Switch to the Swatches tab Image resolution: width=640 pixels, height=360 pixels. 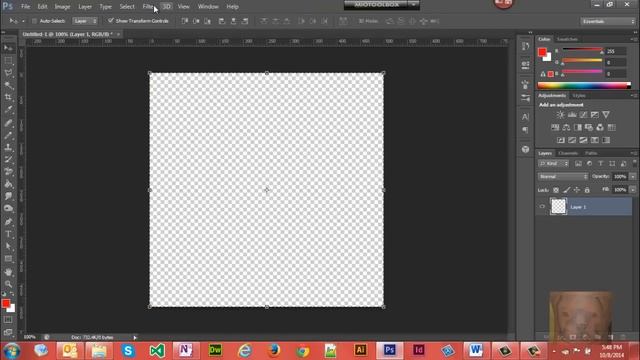pos(567,39)
